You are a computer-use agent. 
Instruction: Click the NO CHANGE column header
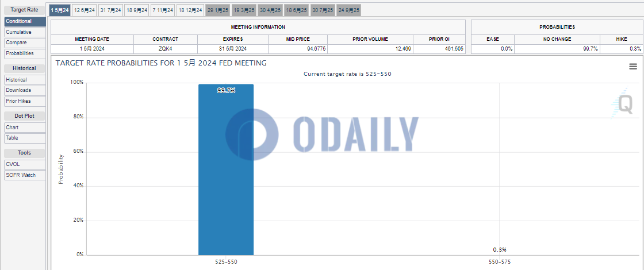(557, 40)
